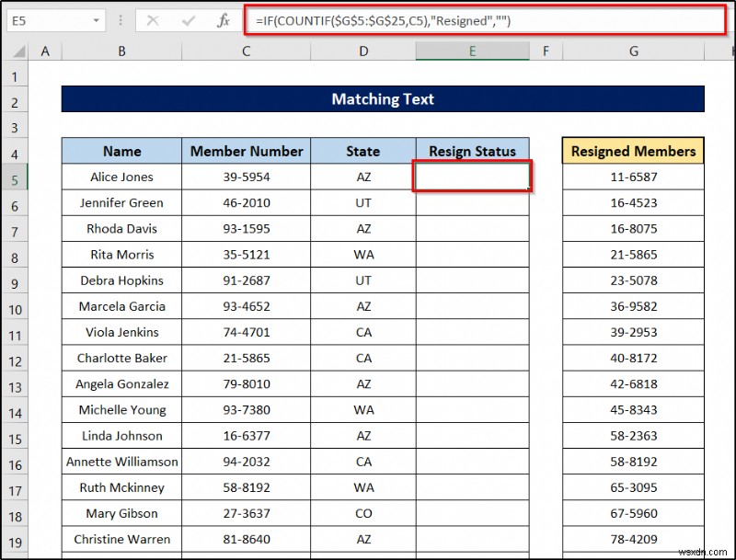
Task: Click the cell containing Alice Jones
Action: pyautogui.click(x=121, y=177)
